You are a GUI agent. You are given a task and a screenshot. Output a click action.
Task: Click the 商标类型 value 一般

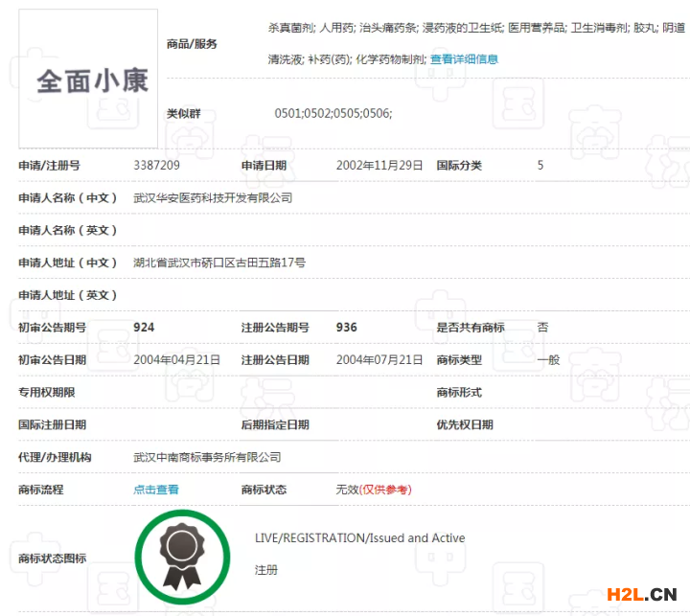548,360
